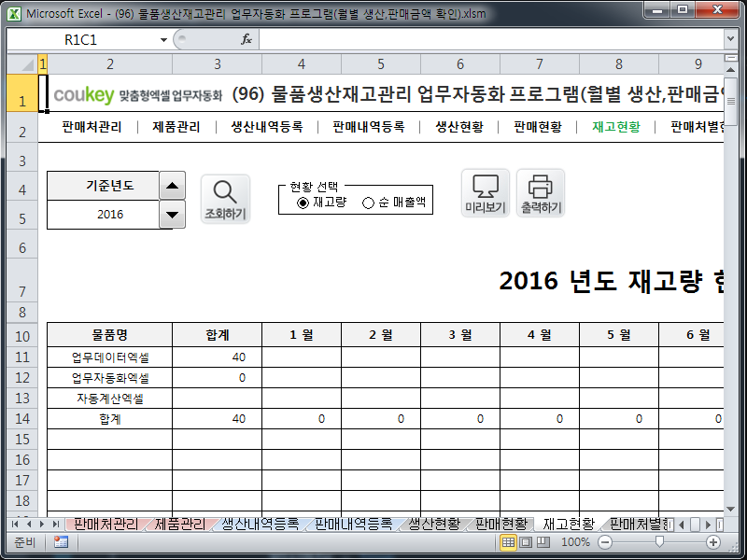Click the 미리보기 preview monitor icon

click(x=486, y=193)
